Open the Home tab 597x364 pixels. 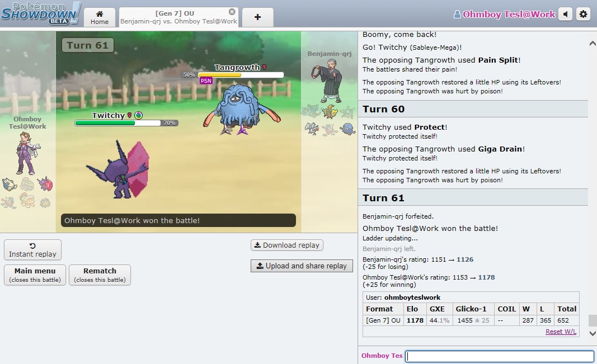click(100, 17)
